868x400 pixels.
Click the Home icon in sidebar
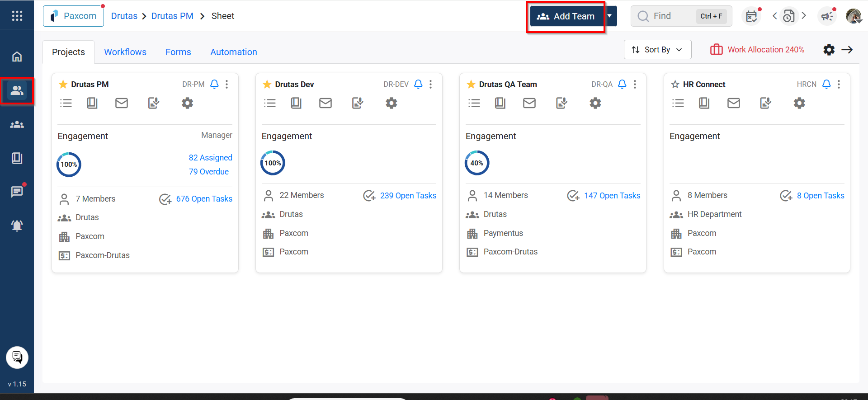pyautogui.click(x=17, y=56)
